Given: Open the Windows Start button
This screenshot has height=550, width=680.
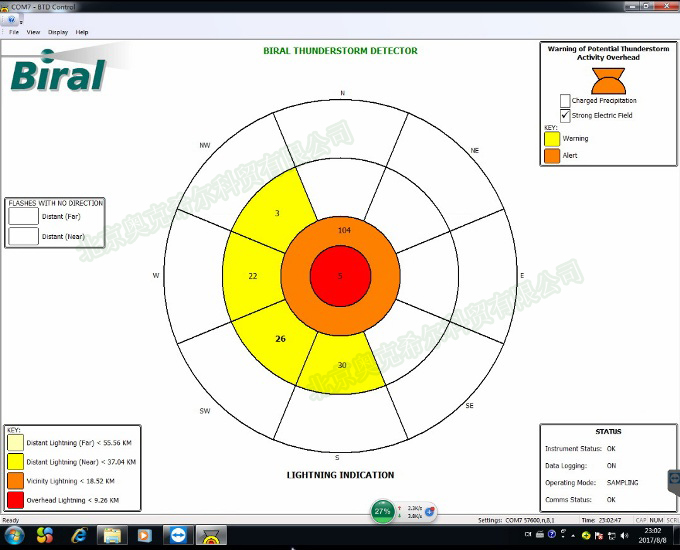Looking at the screenshot, I should 14,536.
